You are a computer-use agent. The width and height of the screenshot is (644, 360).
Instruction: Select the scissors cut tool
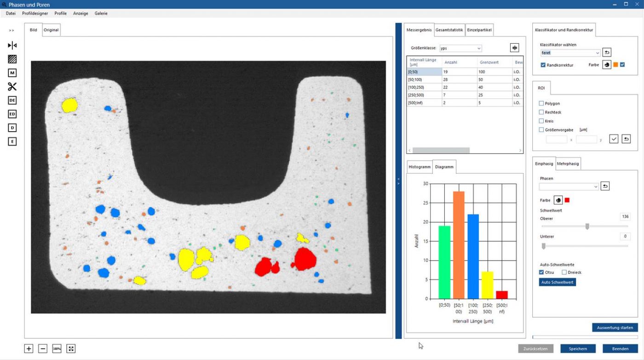[x=12, y=87]
